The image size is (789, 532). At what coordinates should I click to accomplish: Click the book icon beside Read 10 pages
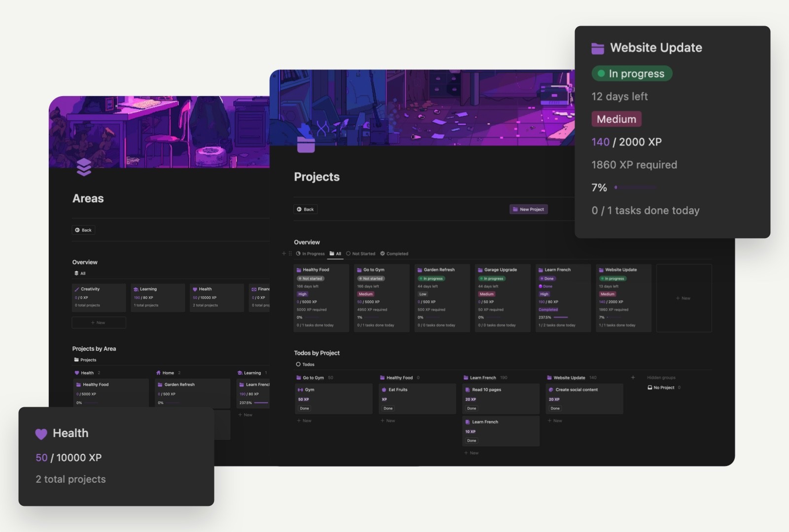click(x=468, y=390)
